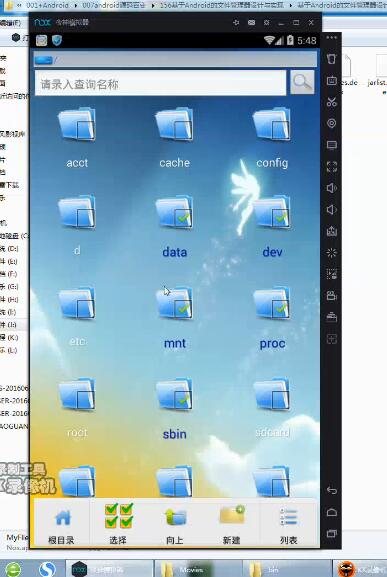This screenshot has height=577, width=387.
Task: Create a new folder with 新建
Action: point(231,515)
